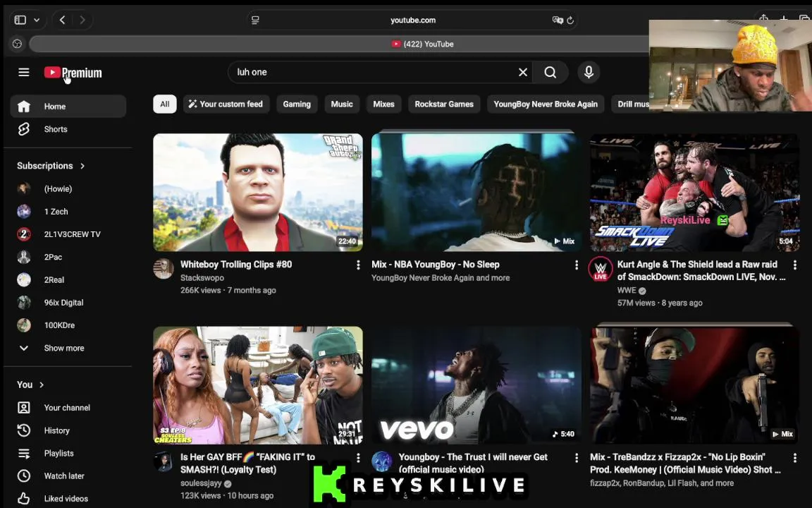The image size is (812, 508).
Task: Select the (422) YouTube tab
Action: 422,44
